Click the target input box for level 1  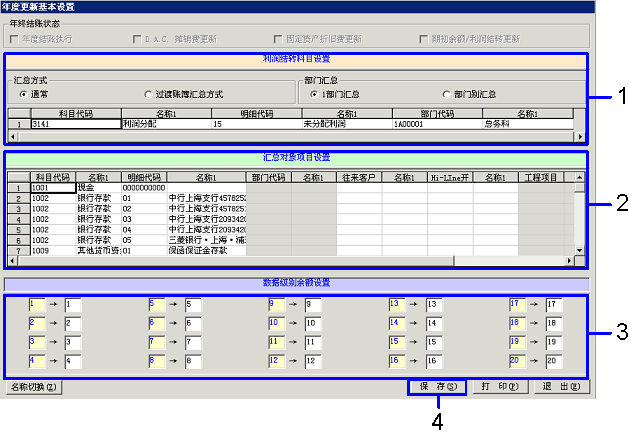pyautogui.click(x=71, y=303)
